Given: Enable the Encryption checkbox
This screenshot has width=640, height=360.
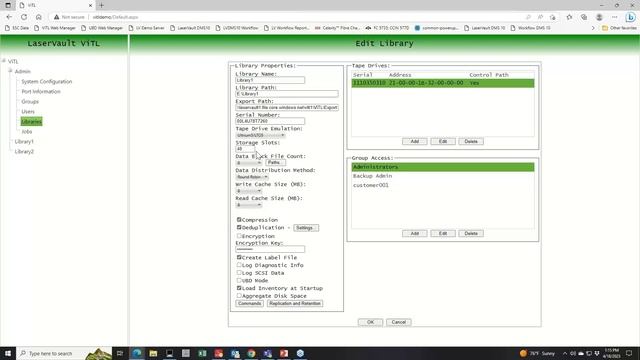Looking at the screenshot, I should [239, 236].
